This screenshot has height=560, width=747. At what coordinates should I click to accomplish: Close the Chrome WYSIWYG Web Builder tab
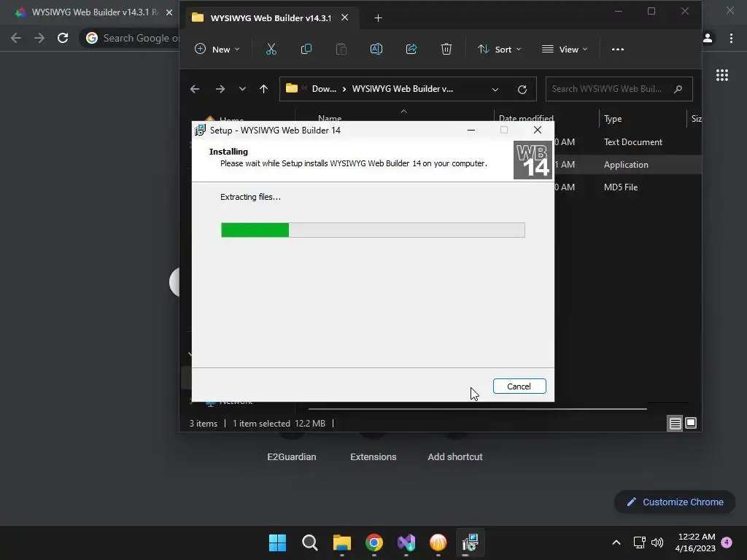[x=169, y=12]
